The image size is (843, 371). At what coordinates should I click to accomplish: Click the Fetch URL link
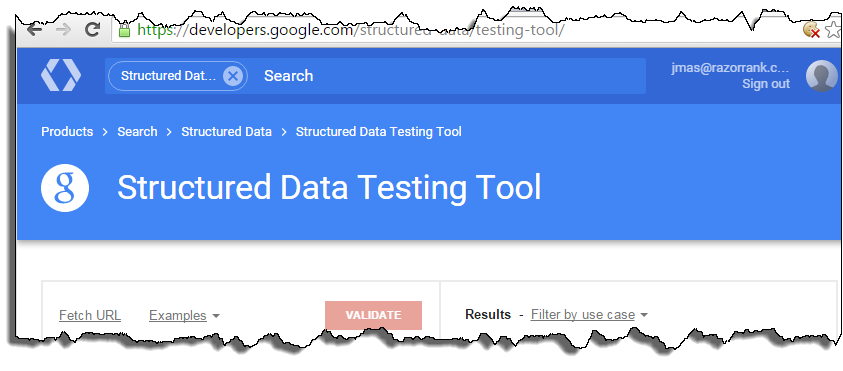90,316
